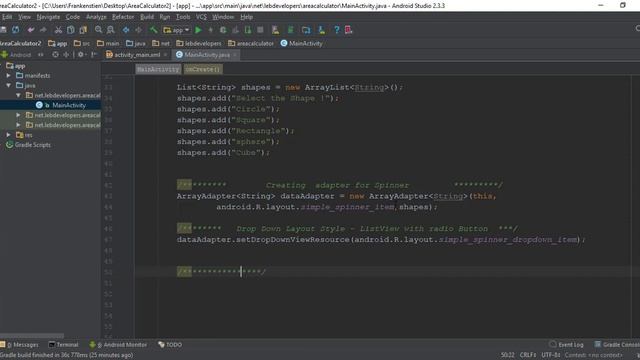Screen dimensions: 640x360
Task: Open project panel settings gear
Action: [81, 55]
